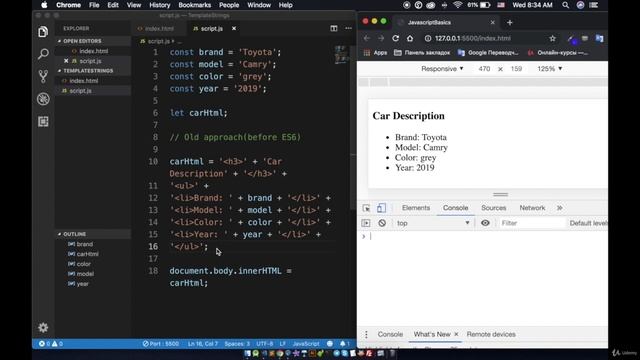Open the Apple menu
This screenshot has width=640, height=360.
click(44, 5)
